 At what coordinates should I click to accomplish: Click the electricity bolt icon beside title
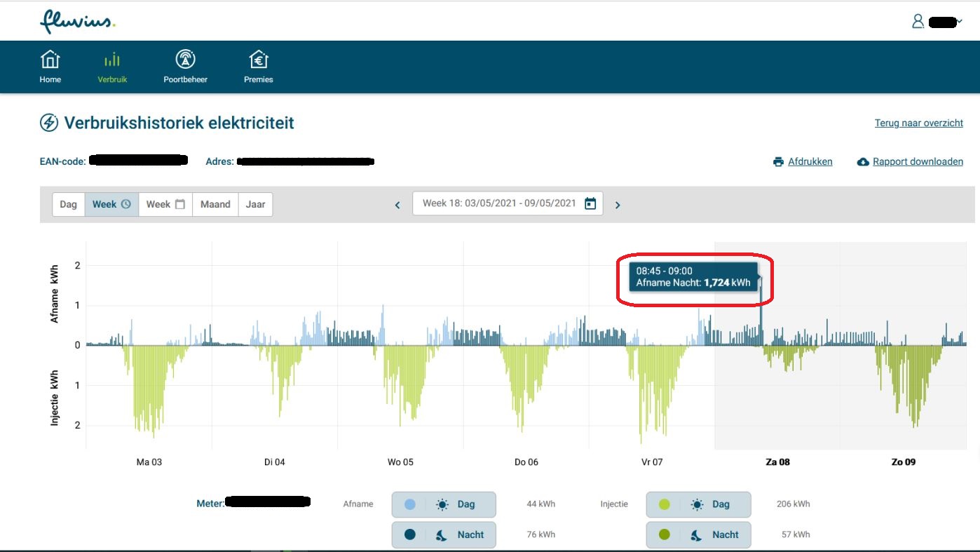pos(48,123)
